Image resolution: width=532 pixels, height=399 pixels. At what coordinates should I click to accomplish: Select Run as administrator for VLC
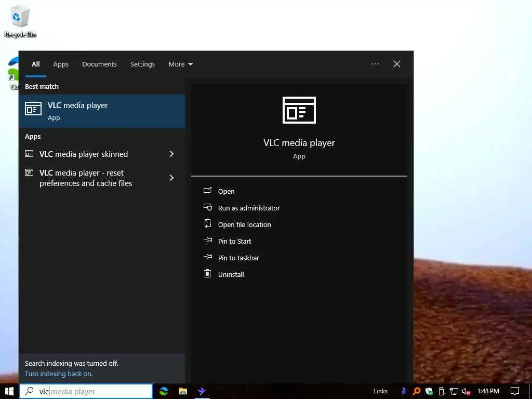(249, 208)
